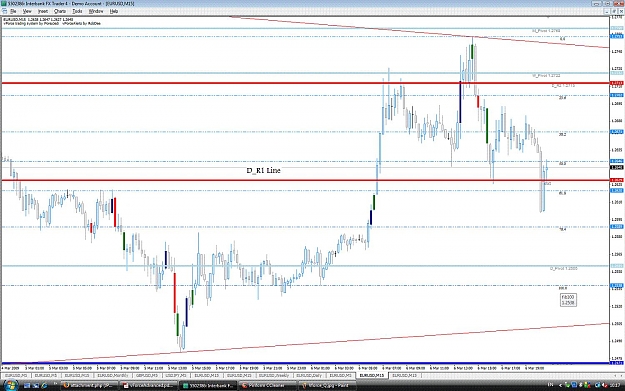Select the W_Pivot label on chart
This screenshot has width=625, height=391.
click(546, 75)
